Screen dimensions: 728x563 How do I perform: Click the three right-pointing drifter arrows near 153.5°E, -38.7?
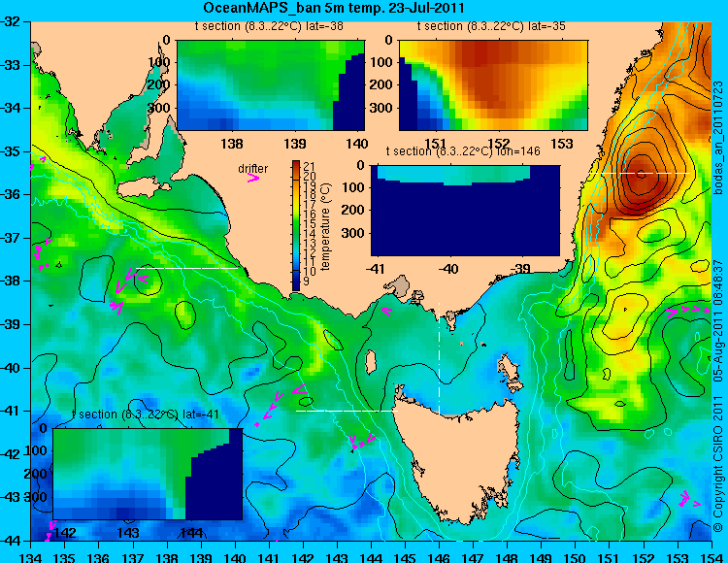[x=688, y=310]
